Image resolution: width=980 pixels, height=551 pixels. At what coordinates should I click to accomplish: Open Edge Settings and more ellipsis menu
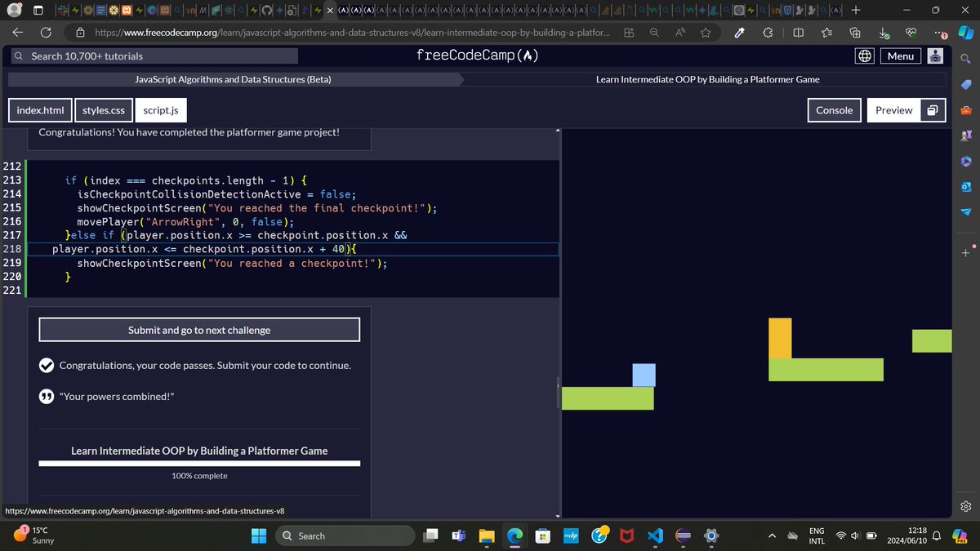pos(939,33)
